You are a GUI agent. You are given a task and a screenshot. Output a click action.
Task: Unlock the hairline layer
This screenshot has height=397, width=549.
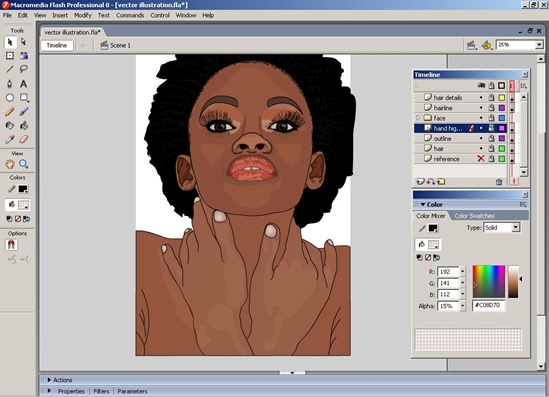coord(492,108)
